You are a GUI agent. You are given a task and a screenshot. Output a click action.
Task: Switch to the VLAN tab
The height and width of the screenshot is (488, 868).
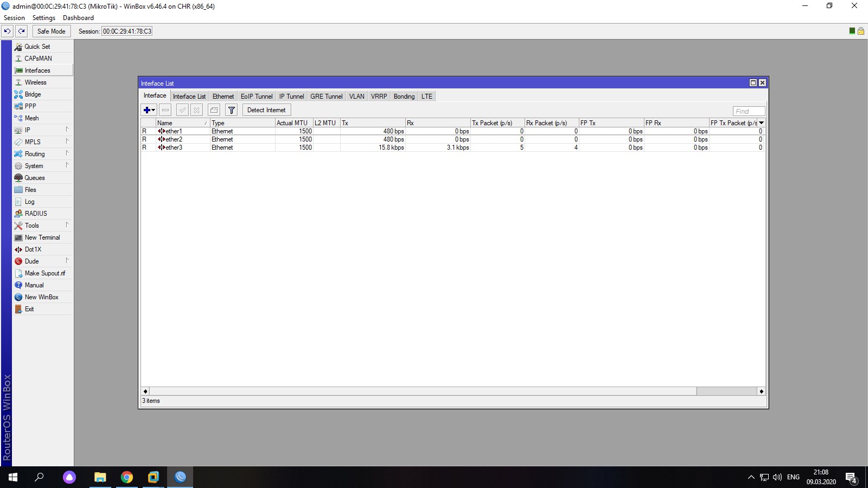click(x=357, y=97)
